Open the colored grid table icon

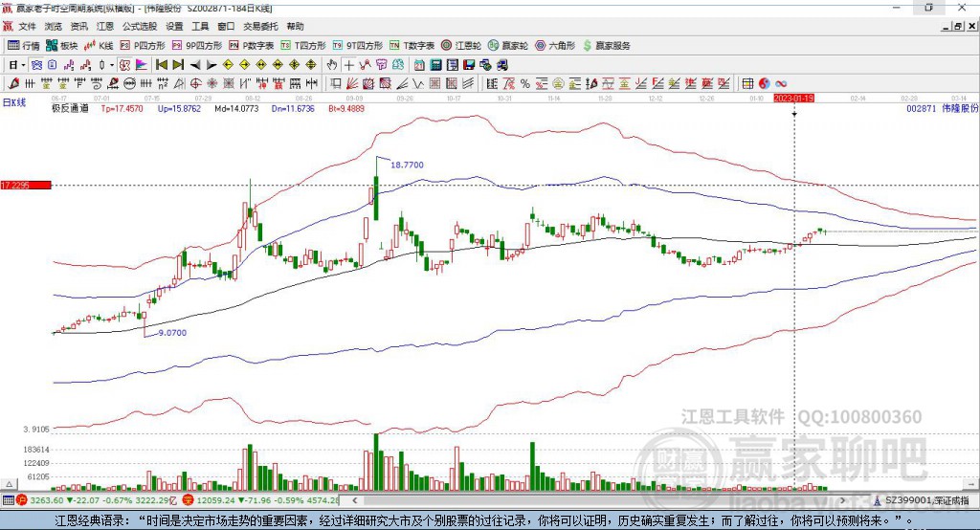747,83
